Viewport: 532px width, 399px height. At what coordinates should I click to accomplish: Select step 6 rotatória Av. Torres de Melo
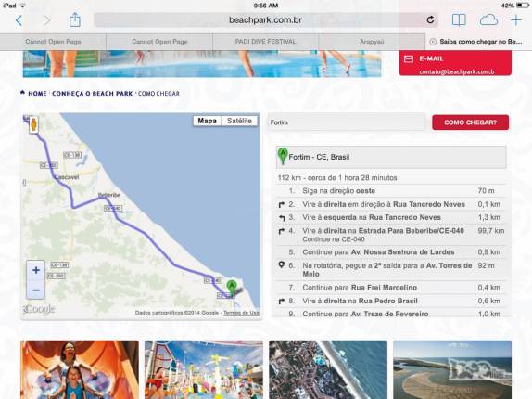(x=390, y=270)
